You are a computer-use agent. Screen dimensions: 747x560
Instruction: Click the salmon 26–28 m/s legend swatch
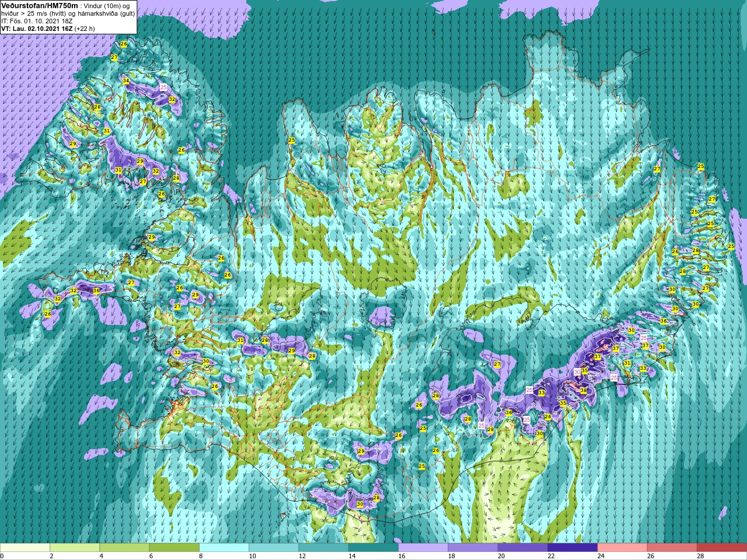(672, 548)
